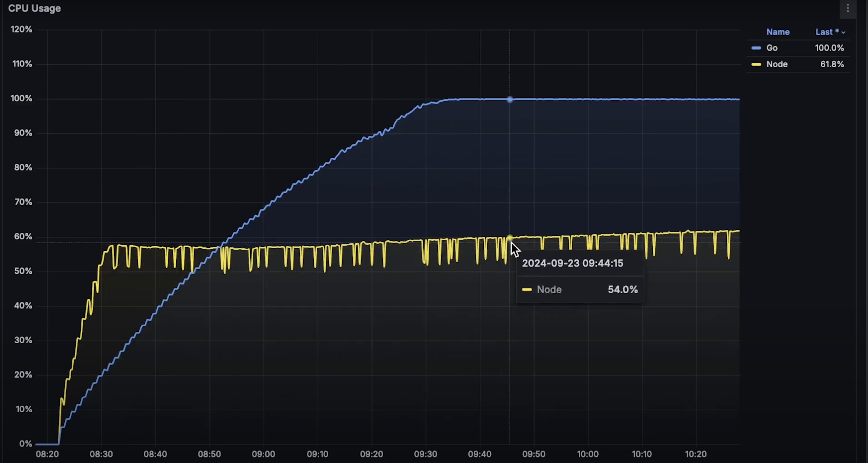Click the 100% label on Y axis
Screen dimensions: 868x463
pos(22,98)
